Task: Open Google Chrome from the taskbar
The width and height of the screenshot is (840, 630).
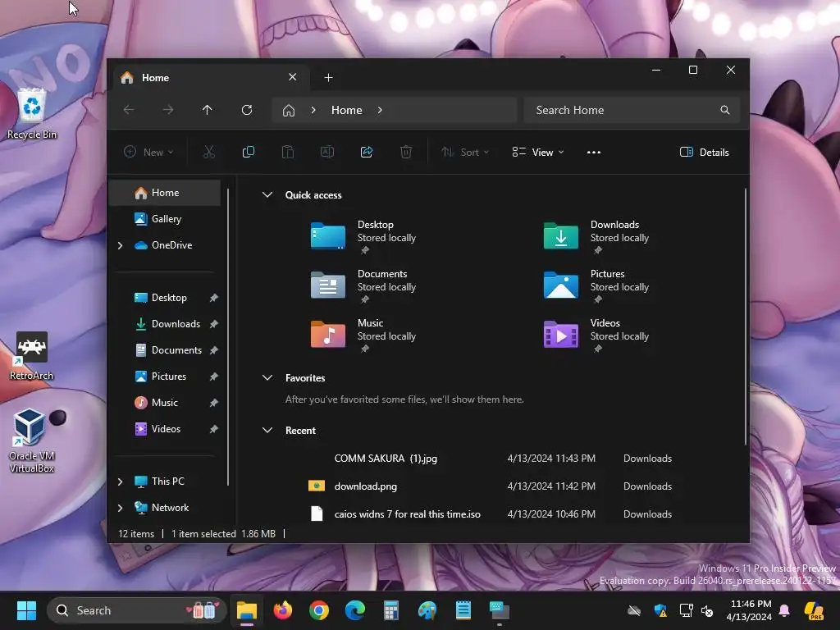Action: coord(319,610)
